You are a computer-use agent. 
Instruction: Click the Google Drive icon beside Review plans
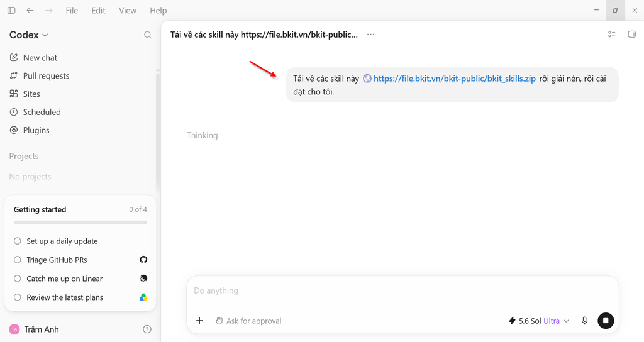pos(143,297)
